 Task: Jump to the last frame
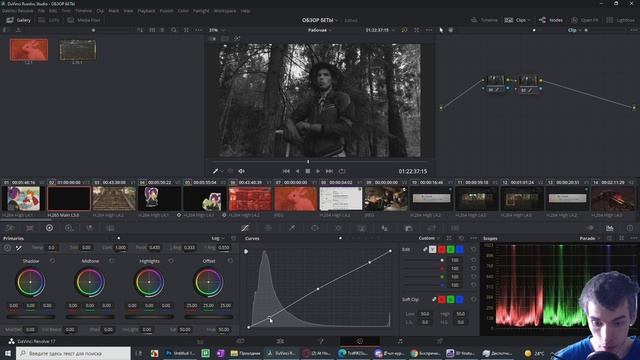pos(329,171)
